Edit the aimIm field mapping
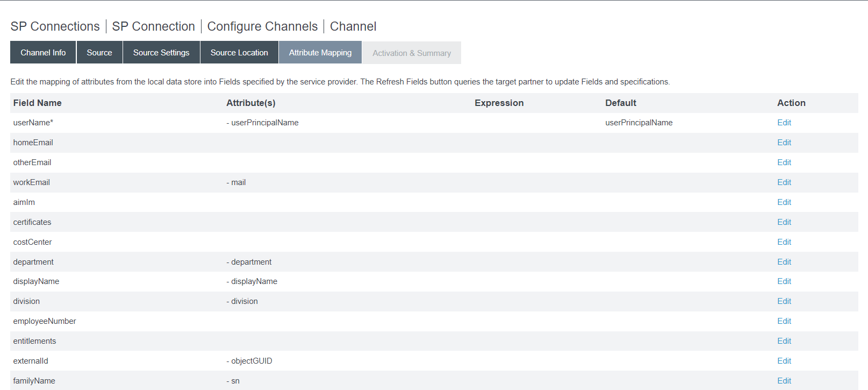This screenshot has height=390, width=868. [784, 202]
